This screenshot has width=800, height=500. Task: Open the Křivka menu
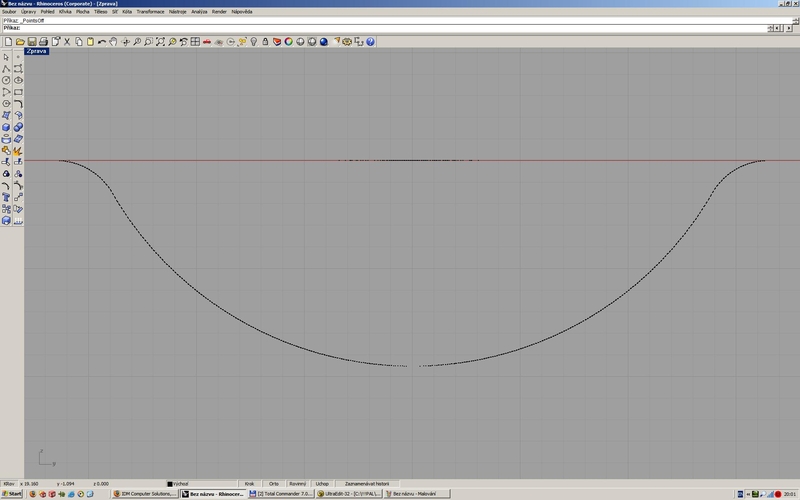pos(66,12)
